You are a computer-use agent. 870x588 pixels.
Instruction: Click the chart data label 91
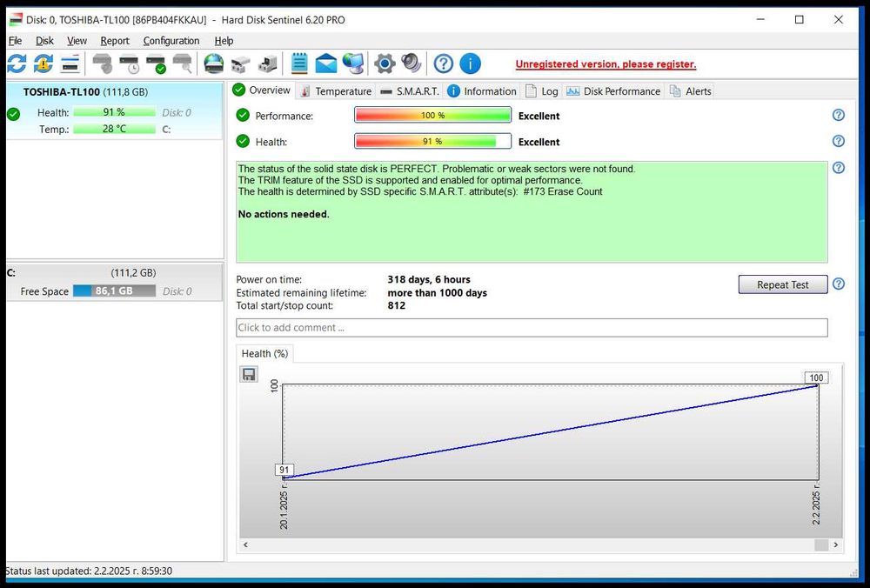[284, 470]
